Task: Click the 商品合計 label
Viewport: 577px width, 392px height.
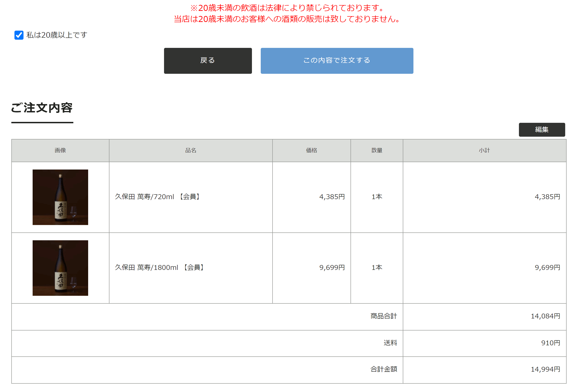Action: (x=384, y=316)
